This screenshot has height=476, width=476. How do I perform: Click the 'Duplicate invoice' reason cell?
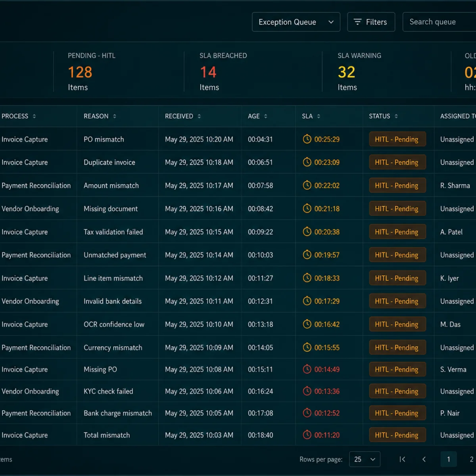point(109,162)
